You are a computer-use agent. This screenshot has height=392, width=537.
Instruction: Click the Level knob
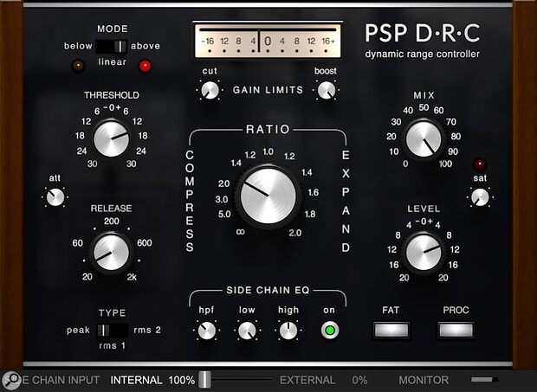(x=424, y=252)
